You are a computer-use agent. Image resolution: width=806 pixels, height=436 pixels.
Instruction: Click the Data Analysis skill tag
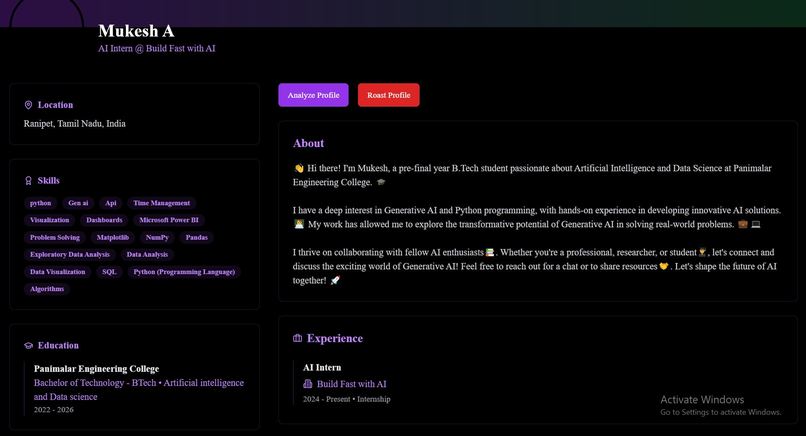(x=147, y=255)
